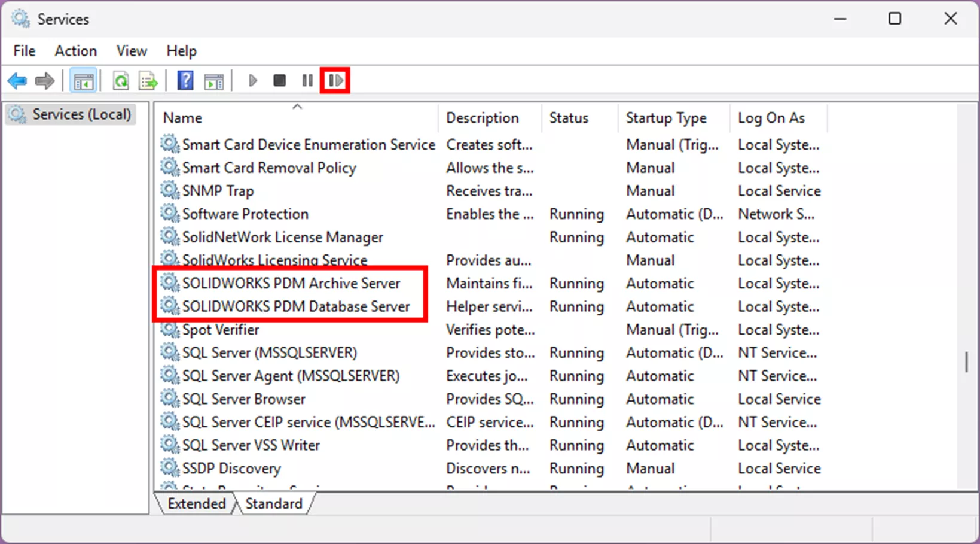Click 'Verifies pote...' description of Spot Verifier
This screenshot has width=980, height=544.
pyautogui.click(x=490, y=330)
